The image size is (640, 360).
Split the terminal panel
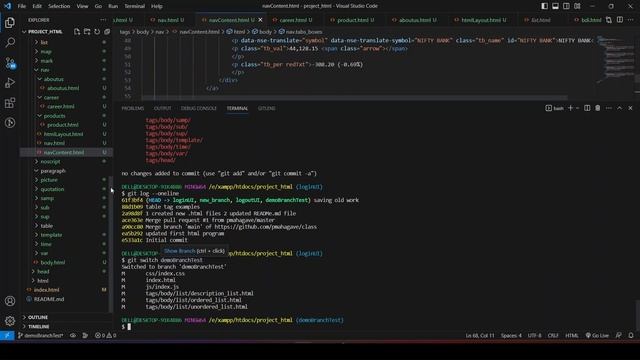click(x=587, y=108)
